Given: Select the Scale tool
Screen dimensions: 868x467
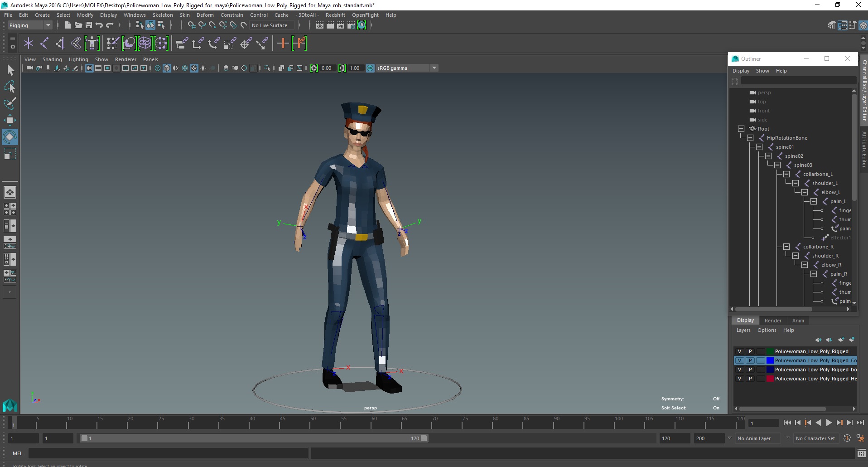Looking at the screenshot, I should [x=10, y=154].
